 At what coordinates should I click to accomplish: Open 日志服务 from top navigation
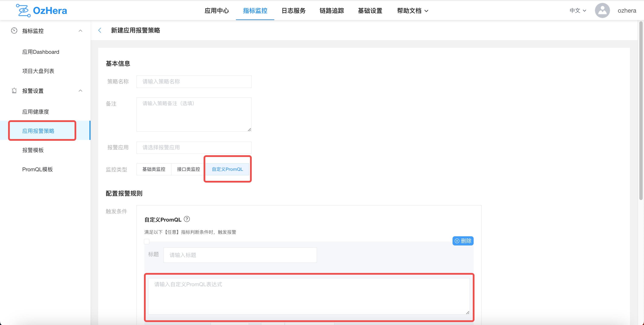pos(293,11)
